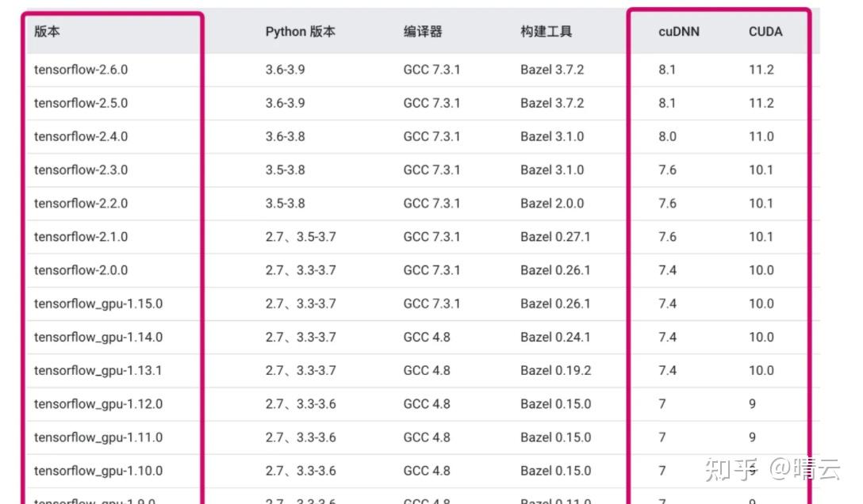Select the tensorflow_gpu-1.11.0 cell
The height and width of the screenshot is (504, 863).
coord(98,438)
